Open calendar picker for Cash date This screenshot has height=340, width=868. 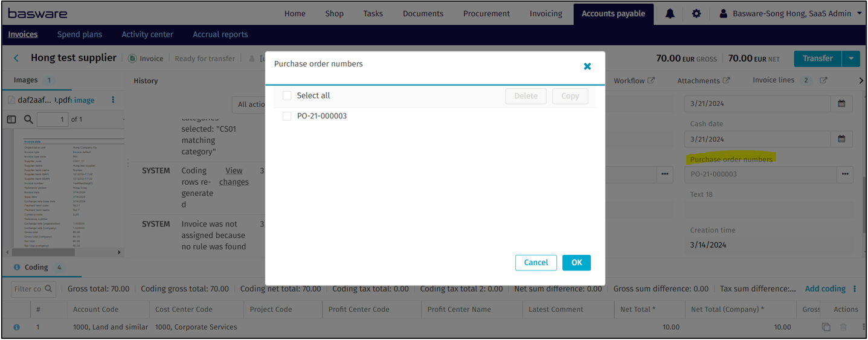pos(841,139)
